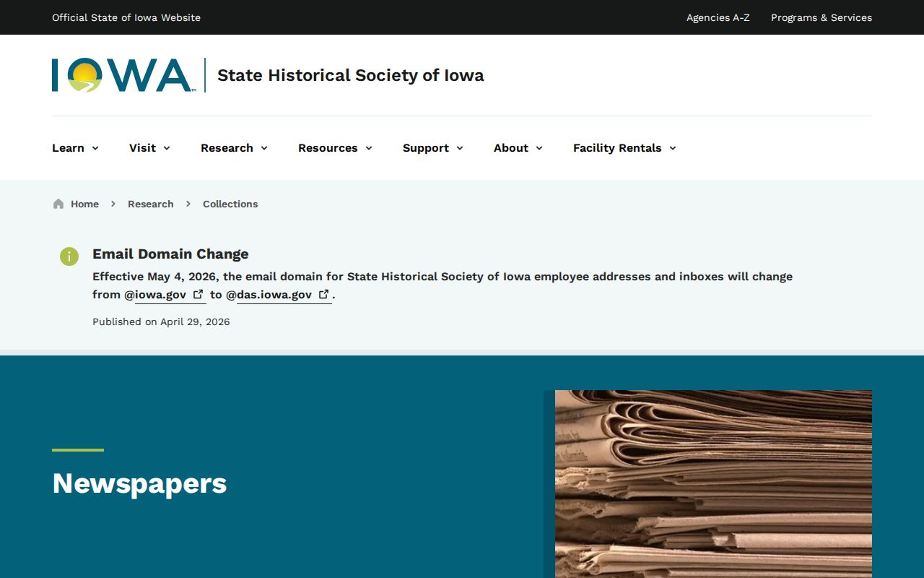Screen dimensions: 924x578
Task: Follow the das.iowa.gov email domain link
Action: point(284,295)
